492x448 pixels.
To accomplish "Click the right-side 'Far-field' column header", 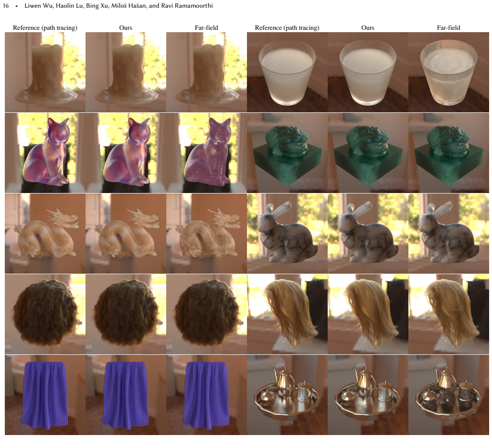I will pyautogui.click(x=448, y=27).
